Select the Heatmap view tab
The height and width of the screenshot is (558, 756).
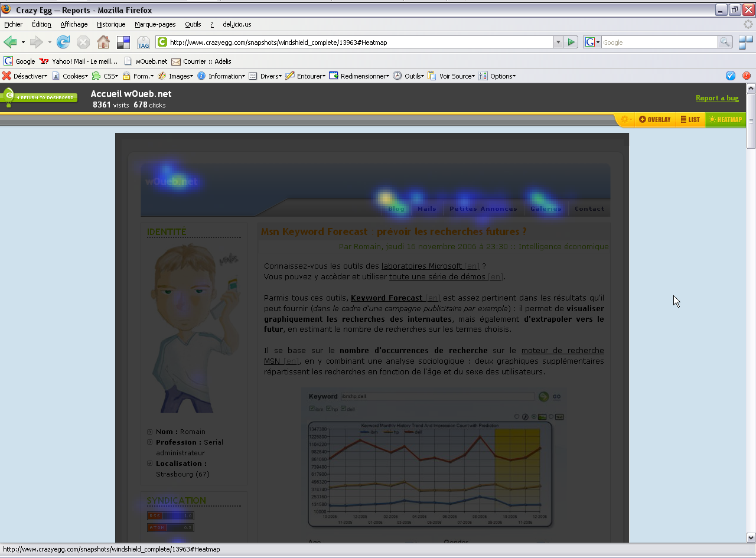(725, 119)
